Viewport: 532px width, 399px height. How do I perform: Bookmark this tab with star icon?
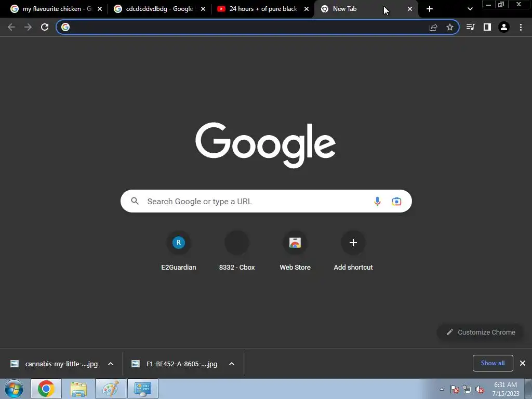tap(450, 27)
